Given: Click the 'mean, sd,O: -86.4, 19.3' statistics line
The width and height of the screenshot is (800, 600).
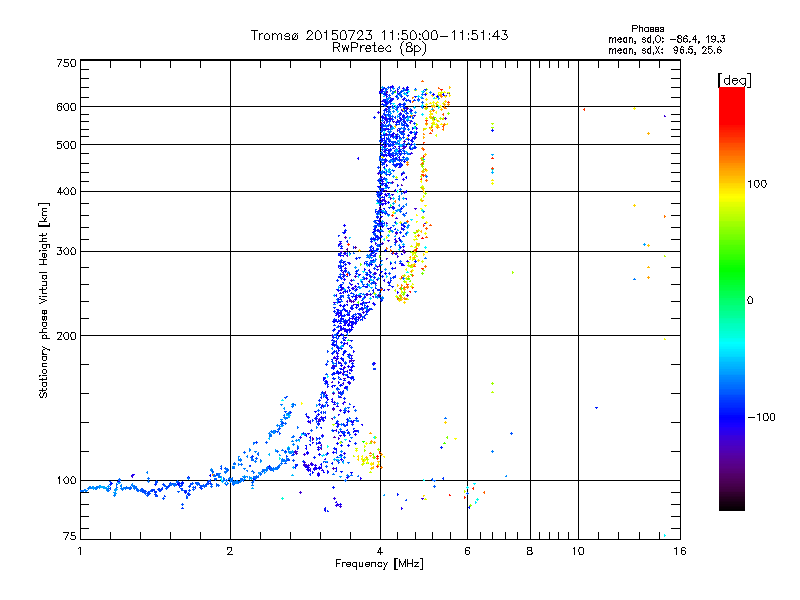Looking at the screenshot, I should pyautogui.click(x=666, y=39).
